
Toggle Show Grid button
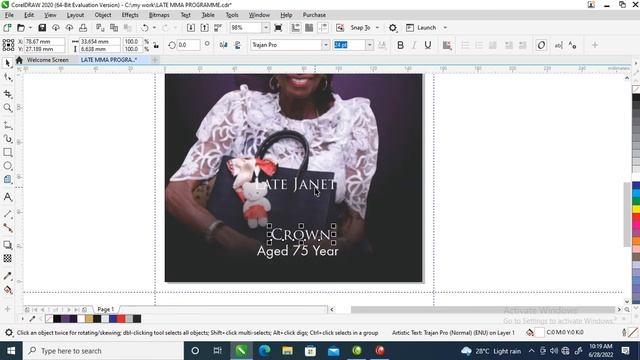(x=309, y=28)
